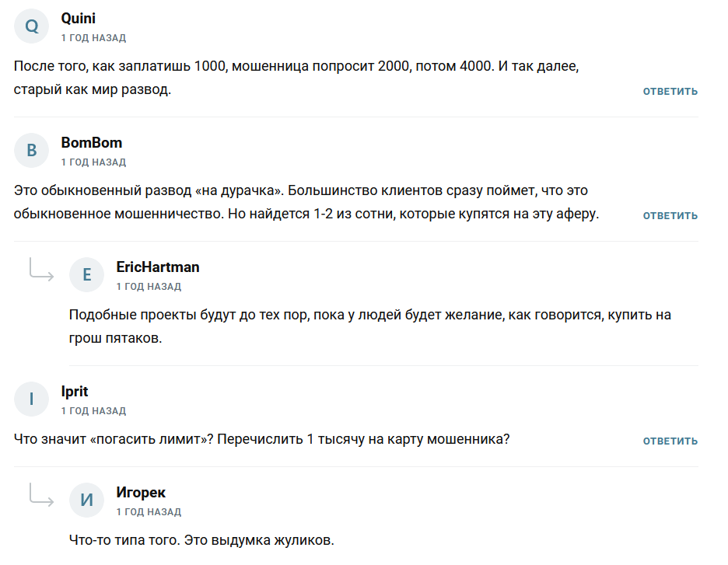Viewport: 728px width, 565px height.
Task: Click EricHartman's avatar with letter E
Action: [87, 275]
